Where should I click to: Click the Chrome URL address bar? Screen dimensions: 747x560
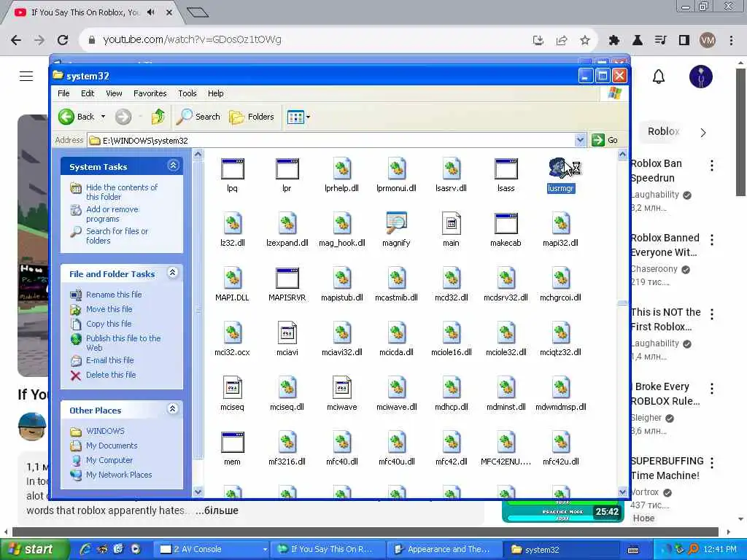(305, 40)
